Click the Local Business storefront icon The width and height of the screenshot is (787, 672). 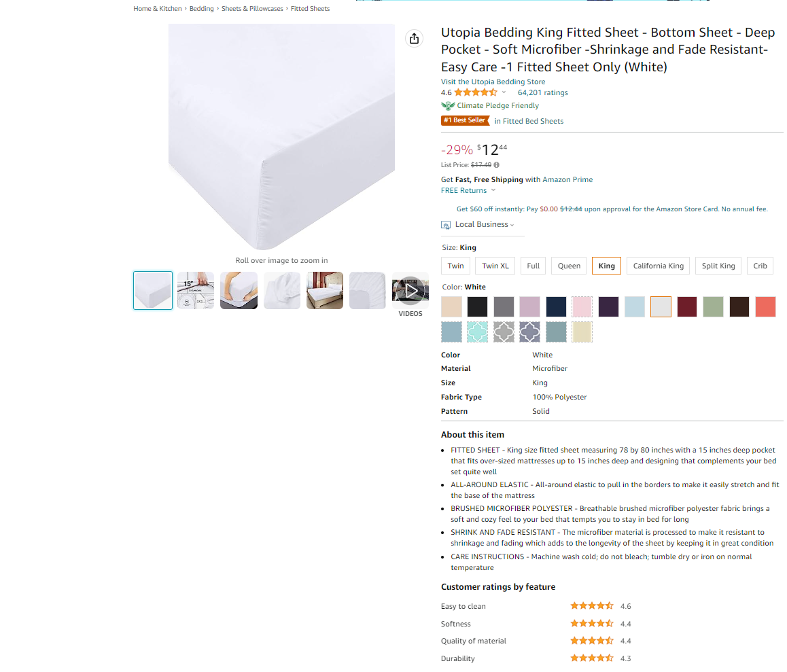446,225
